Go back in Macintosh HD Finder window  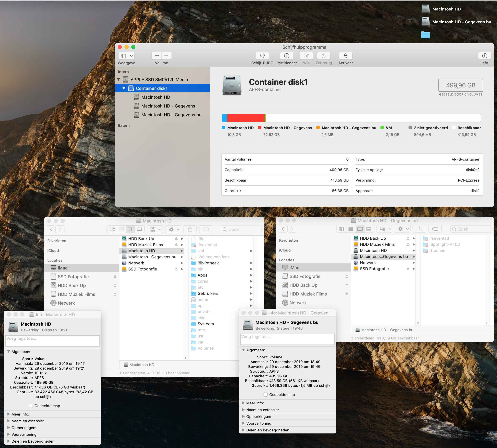(51, 229)
